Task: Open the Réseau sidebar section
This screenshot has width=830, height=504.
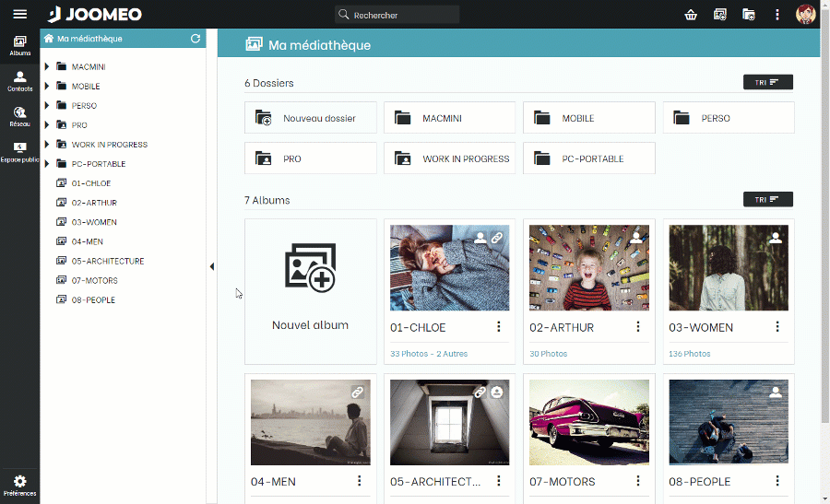Action: (x=19, y=116)
